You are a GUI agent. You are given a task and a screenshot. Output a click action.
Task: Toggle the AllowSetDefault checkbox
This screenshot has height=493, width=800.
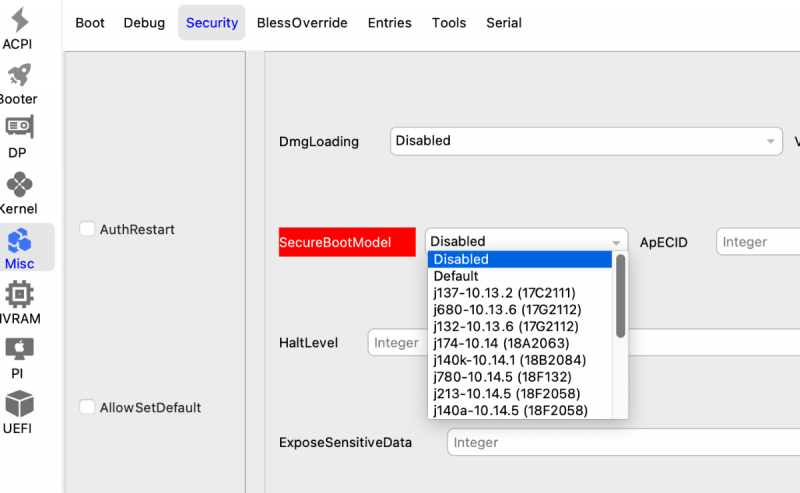pyautogui.click(x=87, y=407)
